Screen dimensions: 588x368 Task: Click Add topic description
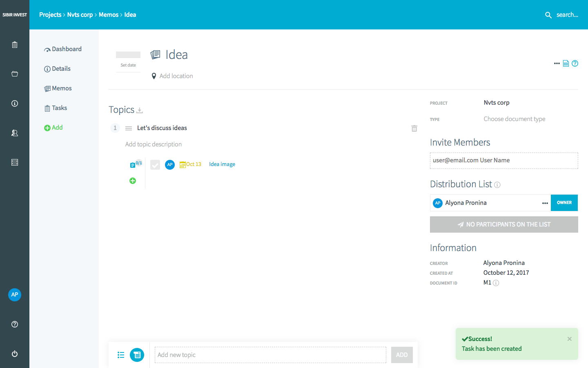pyautogui.click(x=154, y=144)
